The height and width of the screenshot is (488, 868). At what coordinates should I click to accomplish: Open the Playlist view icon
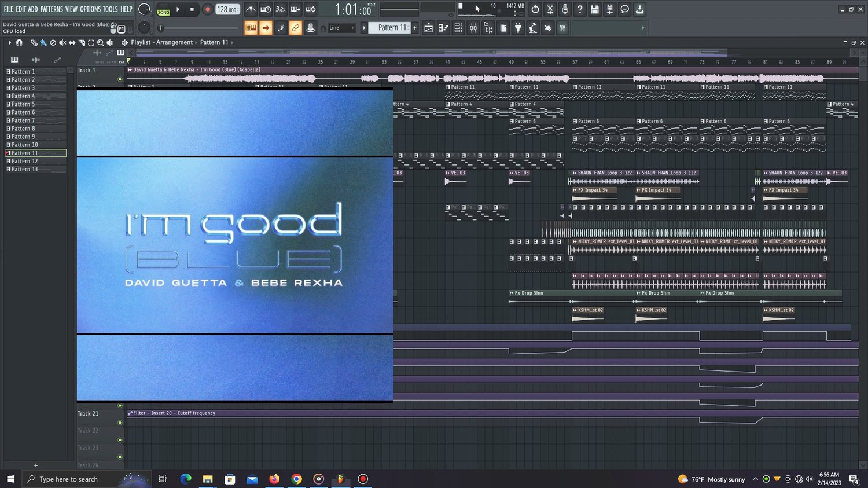[x=428, y=28]
